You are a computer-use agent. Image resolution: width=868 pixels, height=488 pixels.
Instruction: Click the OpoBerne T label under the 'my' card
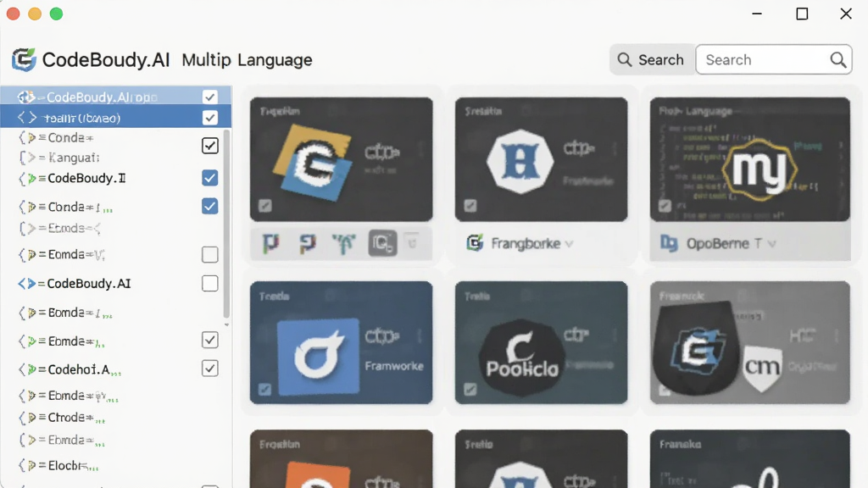point(724,243)
